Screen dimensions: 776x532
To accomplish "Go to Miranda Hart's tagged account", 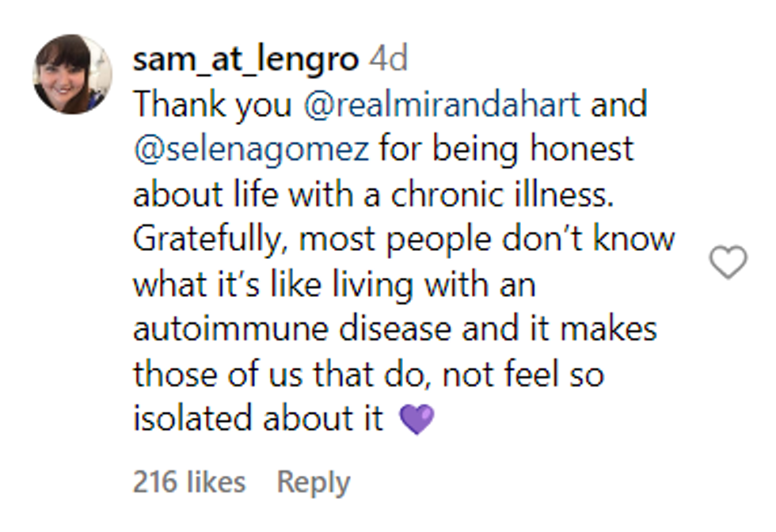I will pos(443,105).
